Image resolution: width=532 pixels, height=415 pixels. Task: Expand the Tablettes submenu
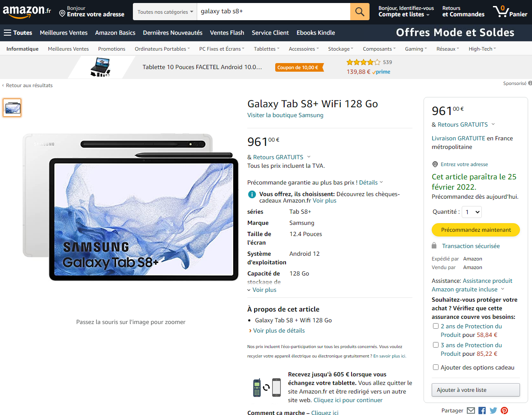pos(266,49)
